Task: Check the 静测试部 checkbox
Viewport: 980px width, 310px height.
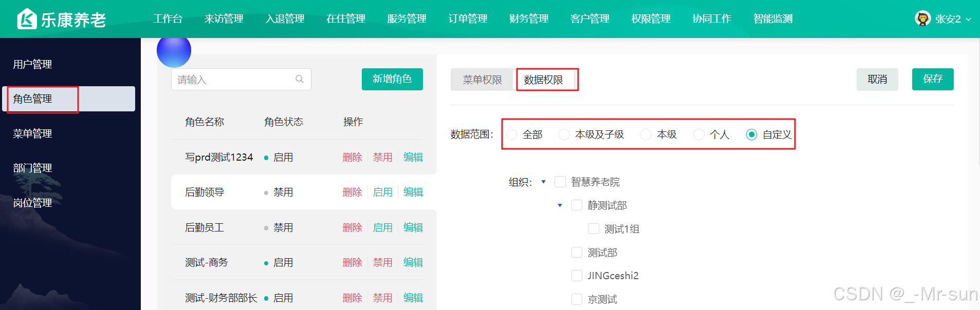Action: [x=577, y=205]
